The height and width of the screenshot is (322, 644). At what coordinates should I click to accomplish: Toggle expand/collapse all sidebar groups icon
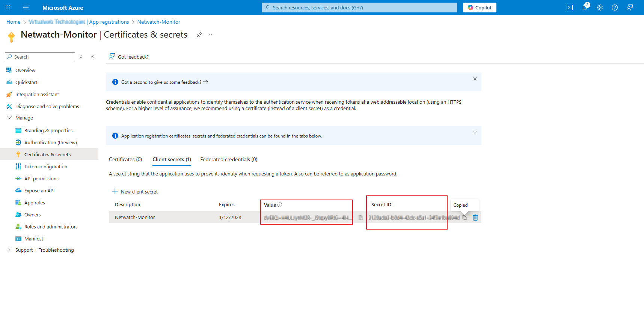tap(81, 57)
